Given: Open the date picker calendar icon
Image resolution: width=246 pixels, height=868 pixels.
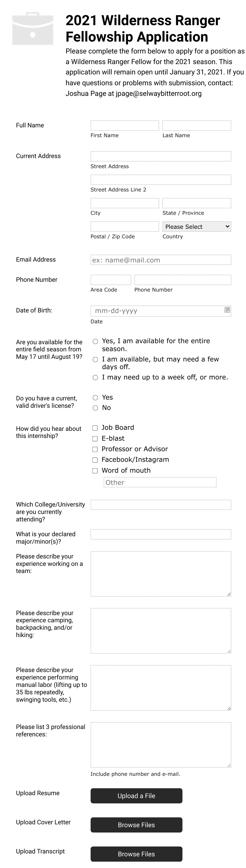Looking at the screenshot, I should coord(227,309).
